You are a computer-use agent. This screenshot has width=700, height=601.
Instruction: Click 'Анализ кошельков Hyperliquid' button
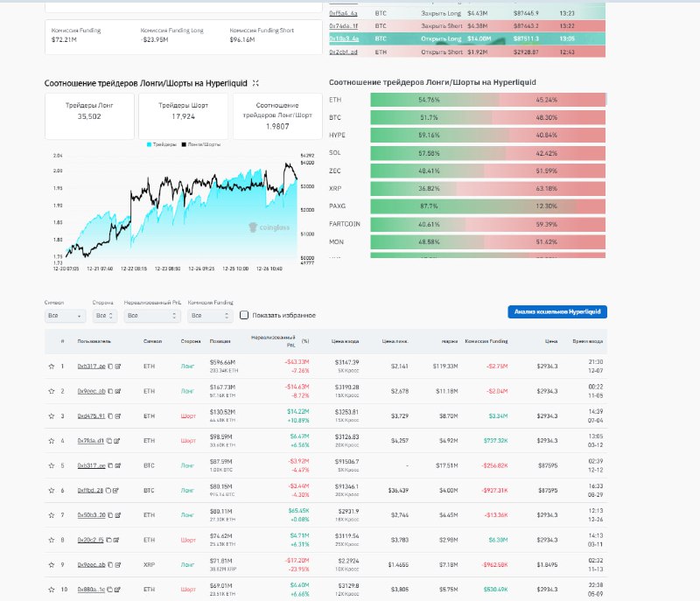tap(557, 311)
